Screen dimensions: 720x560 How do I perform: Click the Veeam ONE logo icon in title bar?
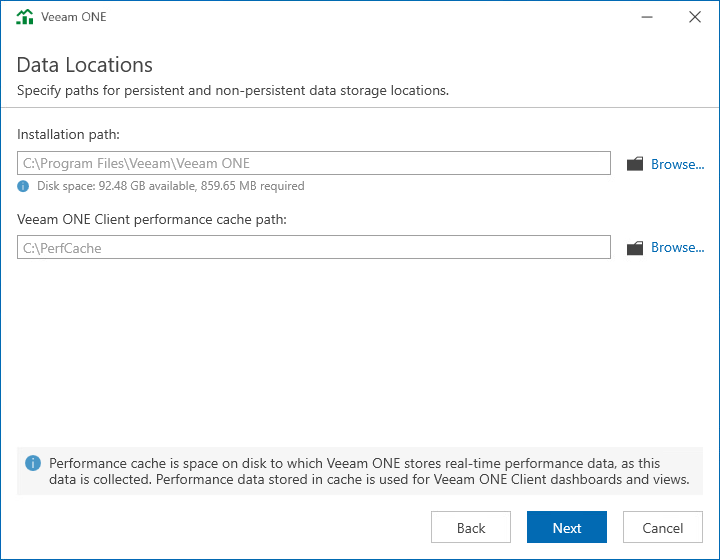(x=25, y=17)
